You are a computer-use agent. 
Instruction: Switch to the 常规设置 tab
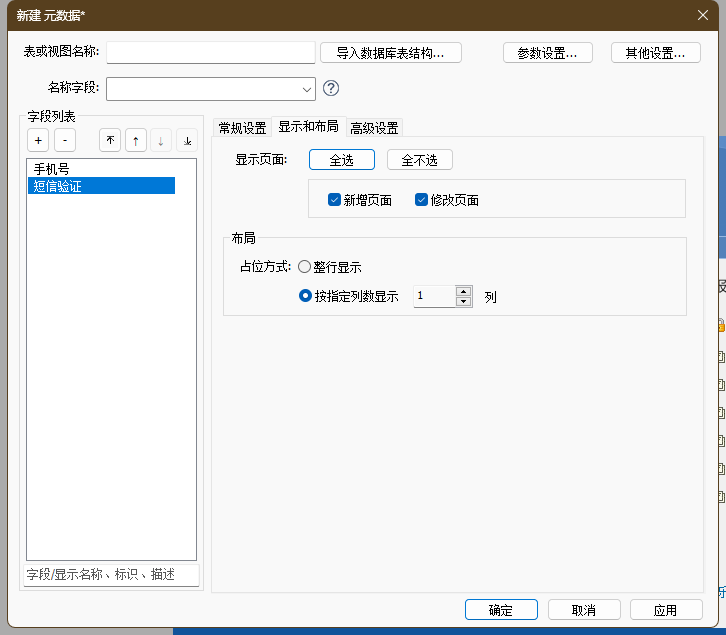click(242, 128)
